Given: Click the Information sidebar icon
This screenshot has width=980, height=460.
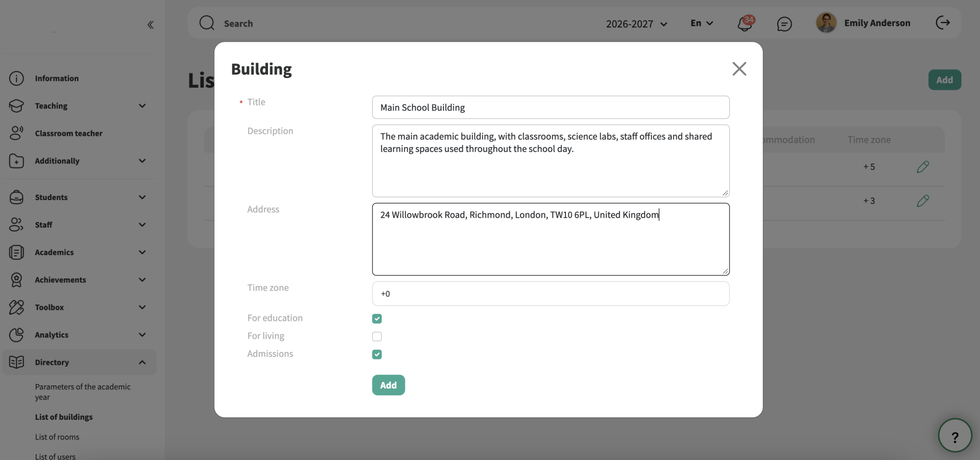Looking at the screenshot, I should click(16, 78).
